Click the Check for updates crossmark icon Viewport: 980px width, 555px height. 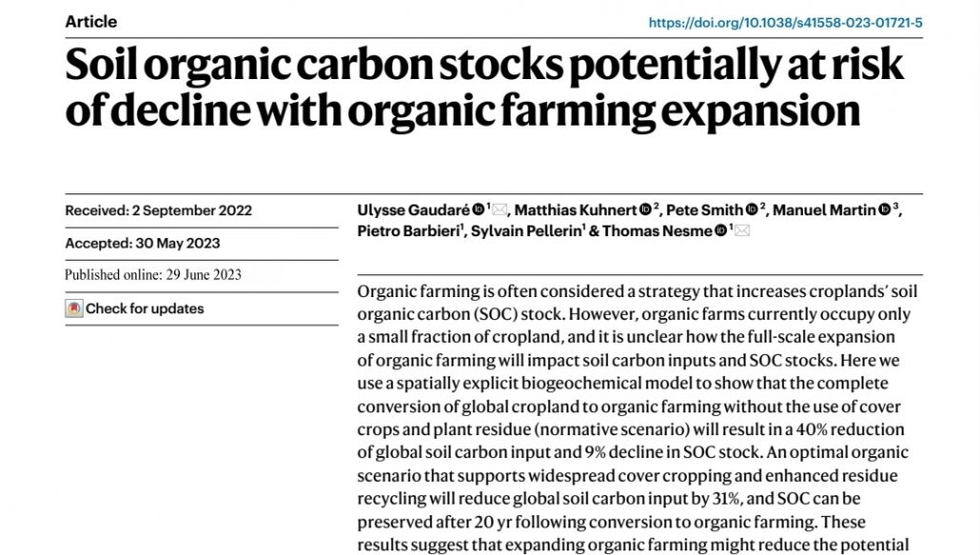coord(74,308)
